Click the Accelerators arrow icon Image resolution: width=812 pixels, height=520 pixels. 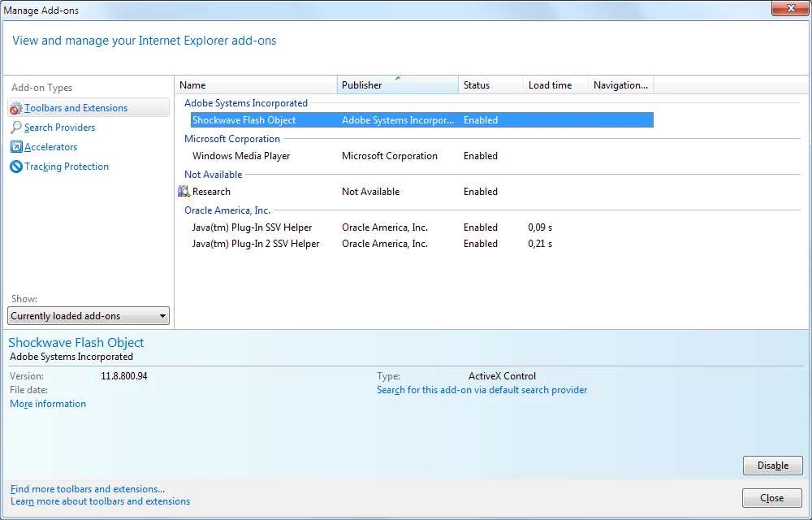tap(16, 147)
